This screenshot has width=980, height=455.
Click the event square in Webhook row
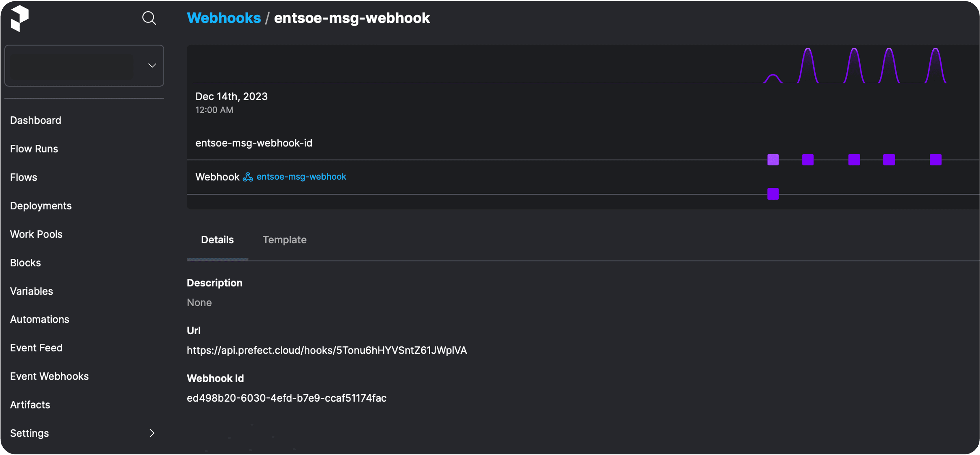pos(773,194)
